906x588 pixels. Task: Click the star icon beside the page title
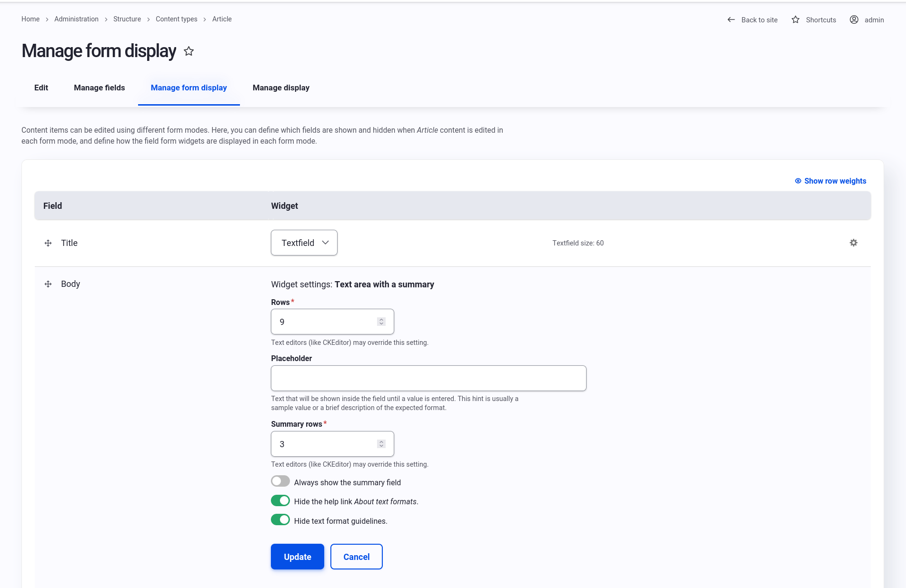click(x=189, y=51)
